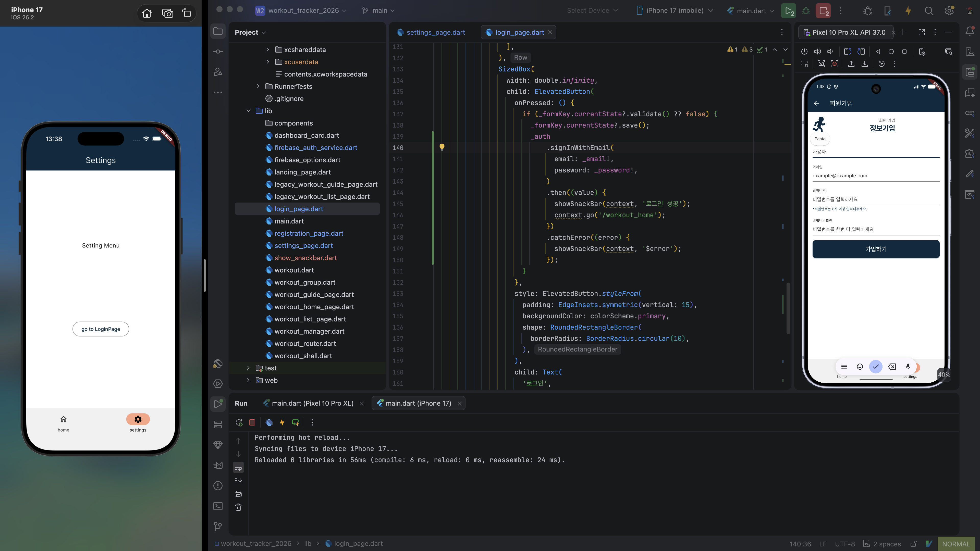This screenshot has height=551, width=980.
Task: Tap the 가입하기 button in Pixel emulator
Action: (x=876, y=249)
